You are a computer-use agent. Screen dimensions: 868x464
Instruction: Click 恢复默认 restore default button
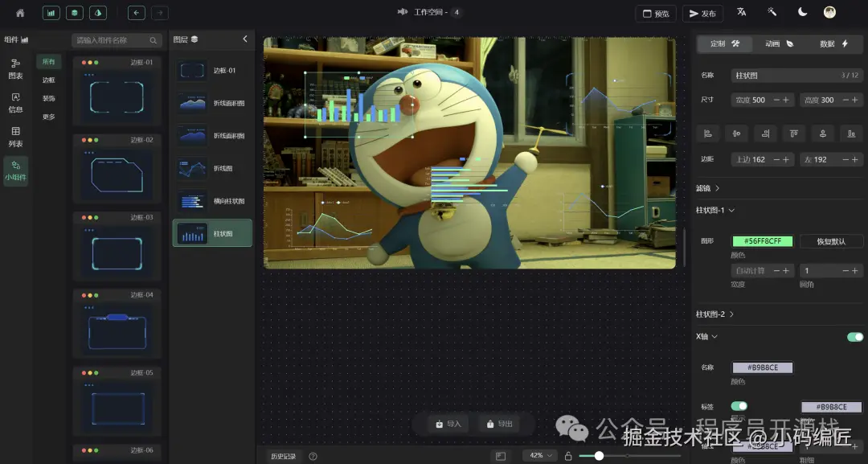pyautogui.click(x=831, y=241)
